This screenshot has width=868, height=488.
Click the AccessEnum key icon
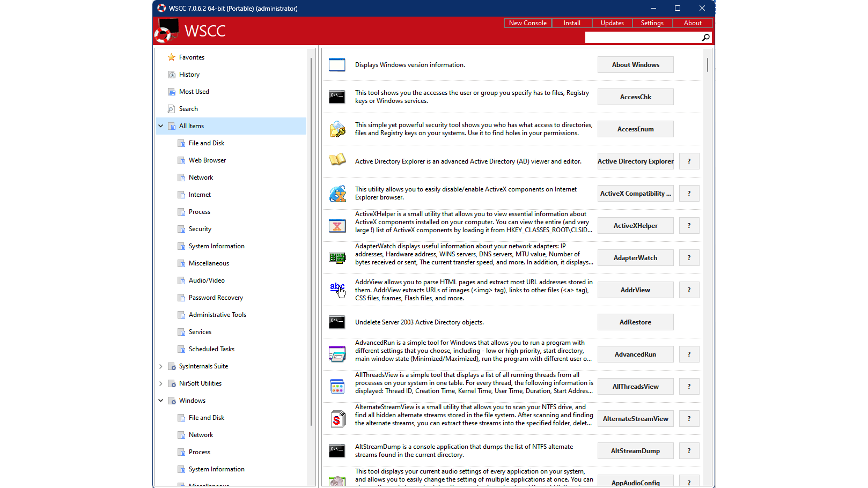coord(337,129)
